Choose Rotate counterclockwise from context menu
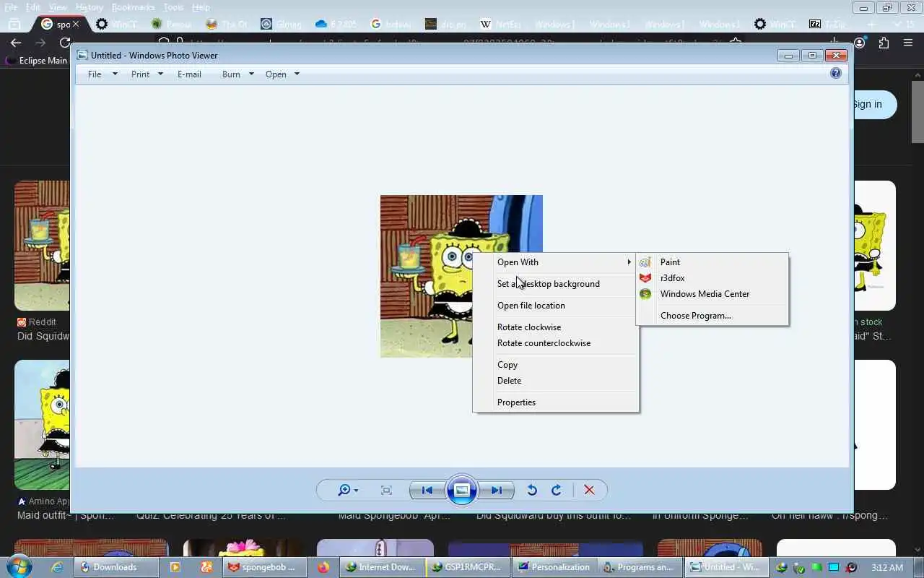The height and width of the screenshot is (578, 924). 556,343
